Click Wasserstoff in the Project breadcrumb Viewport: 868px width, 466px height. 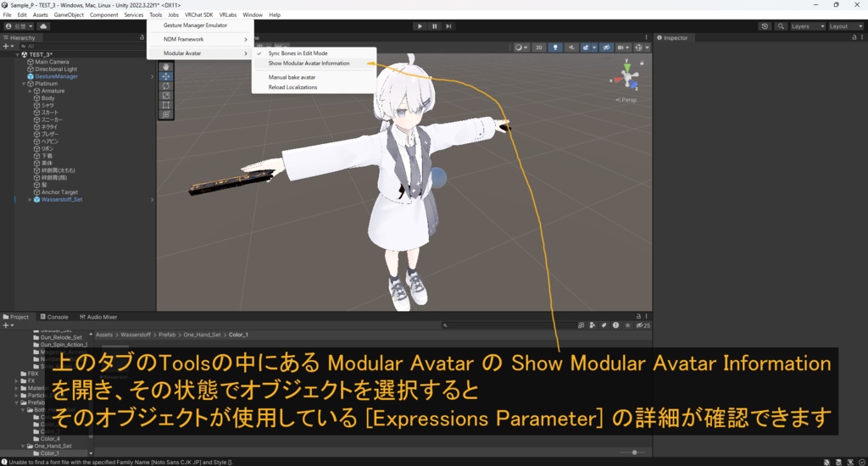click(136, 335)
